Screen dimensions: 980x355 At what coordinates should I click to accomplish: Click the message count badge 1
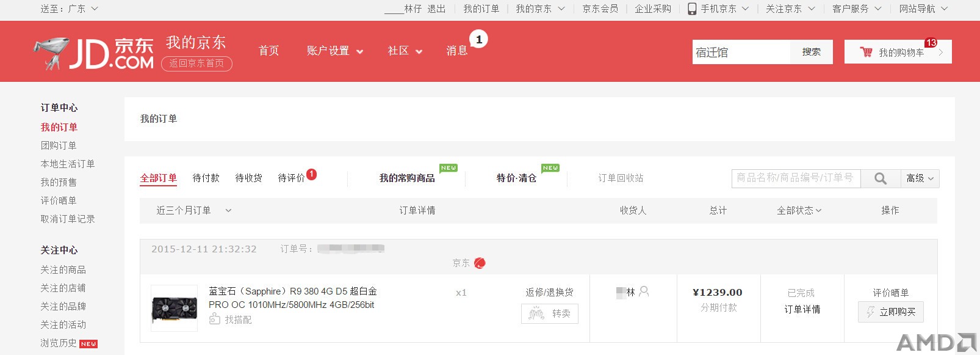pyautogui.click(x=479, y=39)
